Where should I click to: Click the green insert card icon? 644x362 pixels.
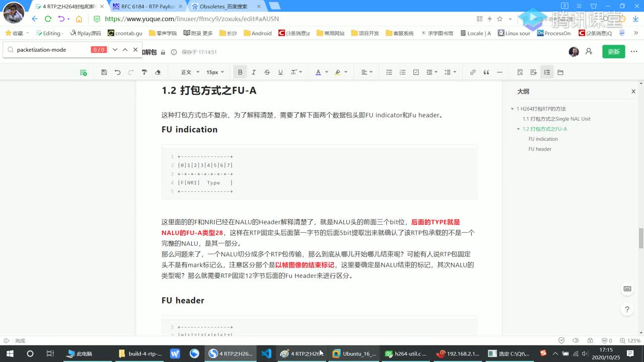point(84,72)
